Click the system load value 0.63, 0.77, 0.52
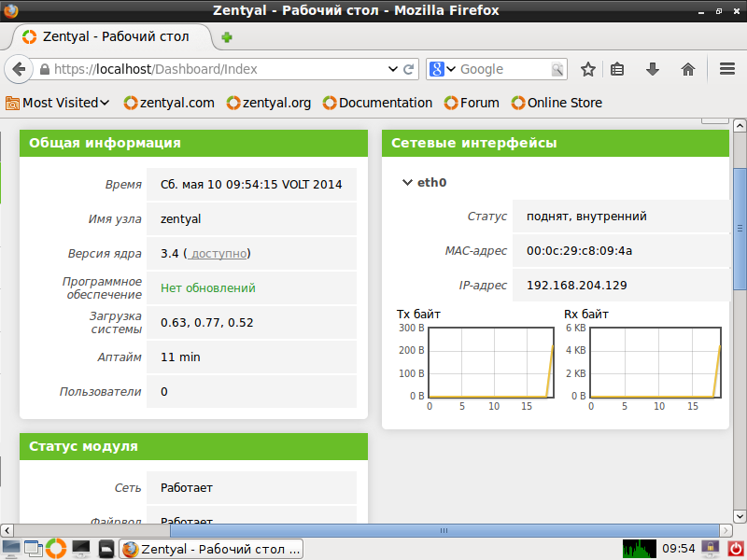Viewport: 747px width, 560px height. click(206, 323)
